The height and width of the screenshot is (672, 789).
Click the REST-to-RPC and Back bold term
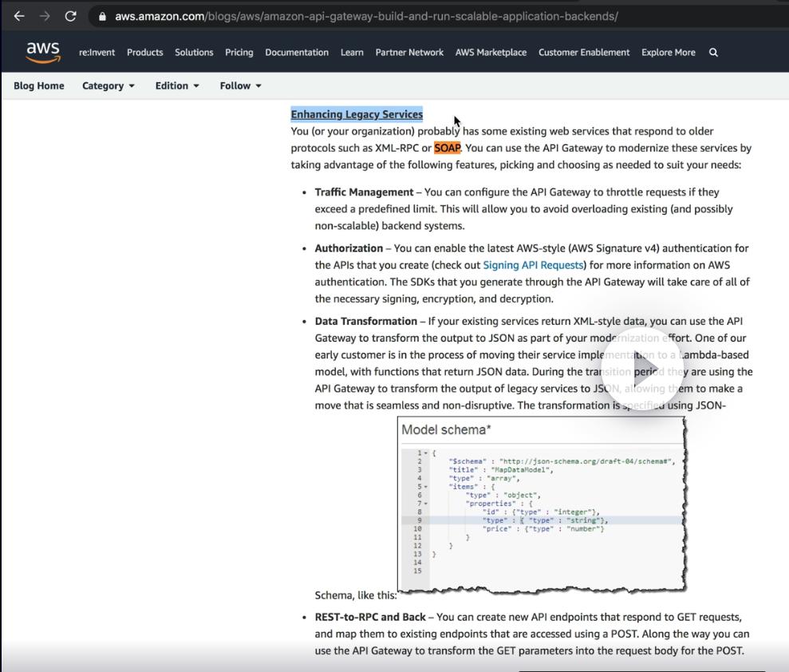[370, 617]
